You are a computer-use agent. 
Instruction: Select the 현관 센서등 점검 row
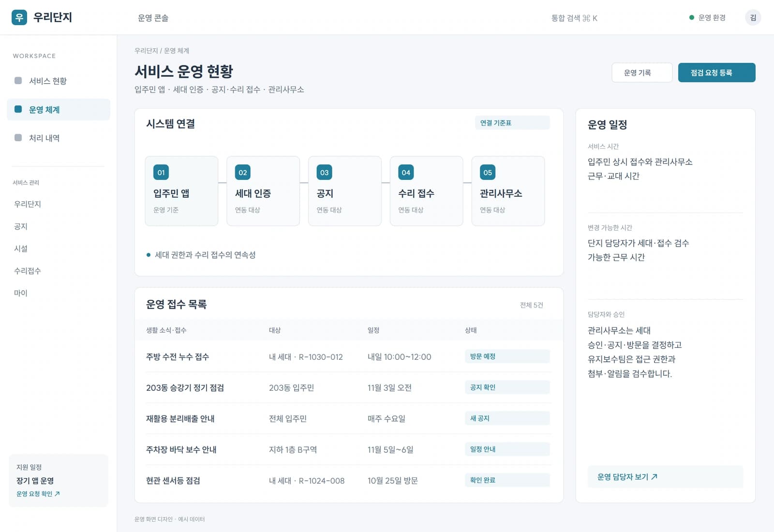[x=349, y=481]
